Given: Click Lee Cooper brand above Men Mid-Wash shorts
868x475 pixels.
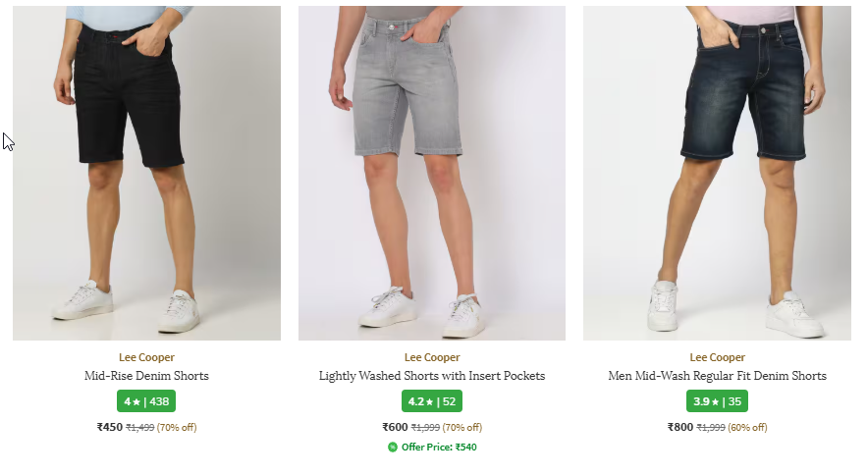Looking at the screenshot, I should pos(717,357).
